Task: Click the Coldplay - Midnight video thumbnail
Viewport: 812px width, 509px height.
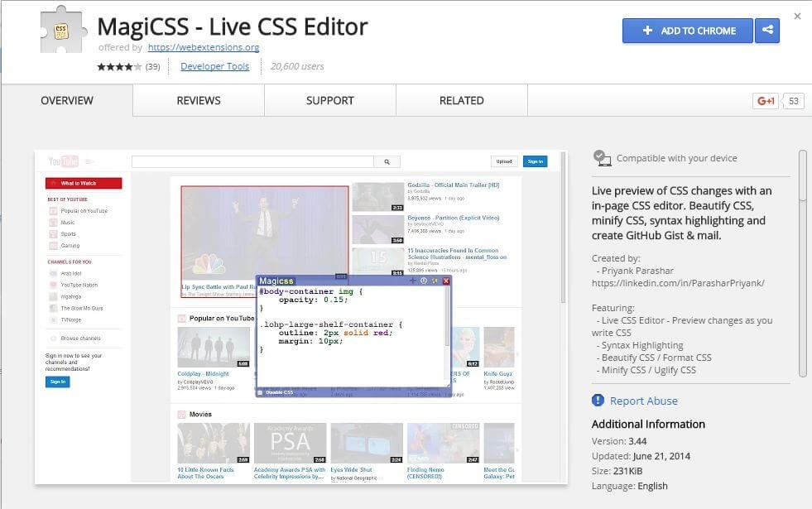Action: tap(214, 348)
